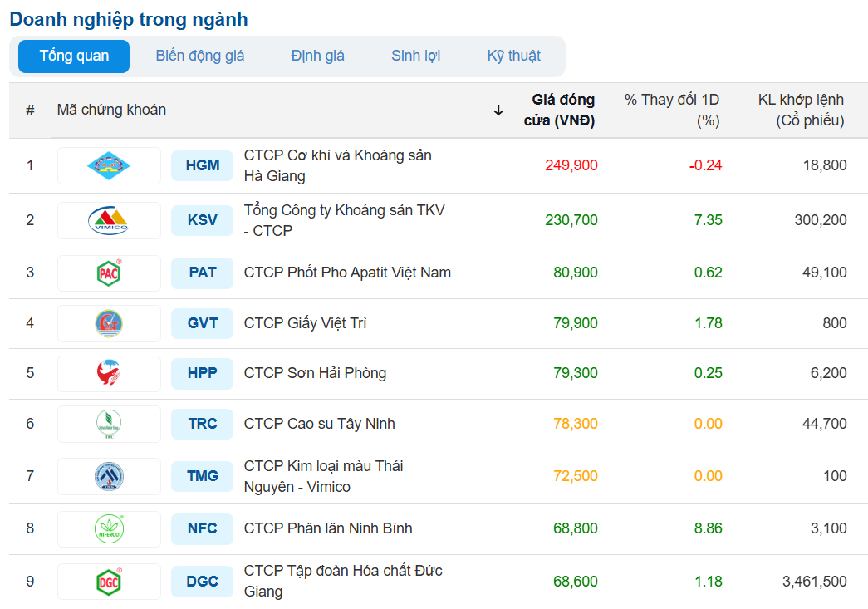Click the sort arrow beside Giá đóng cửa
868x609 pixels.
pos(498,110)
